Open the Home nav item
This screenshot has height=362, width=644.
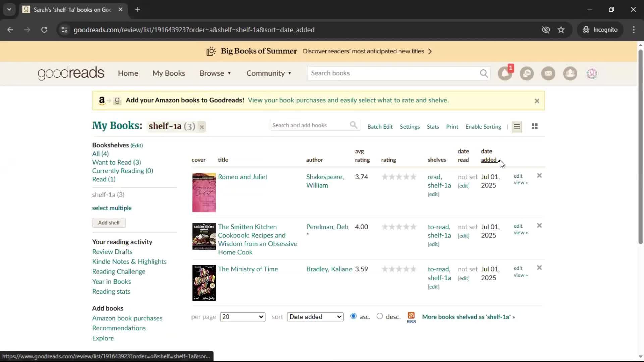(128, 73)
